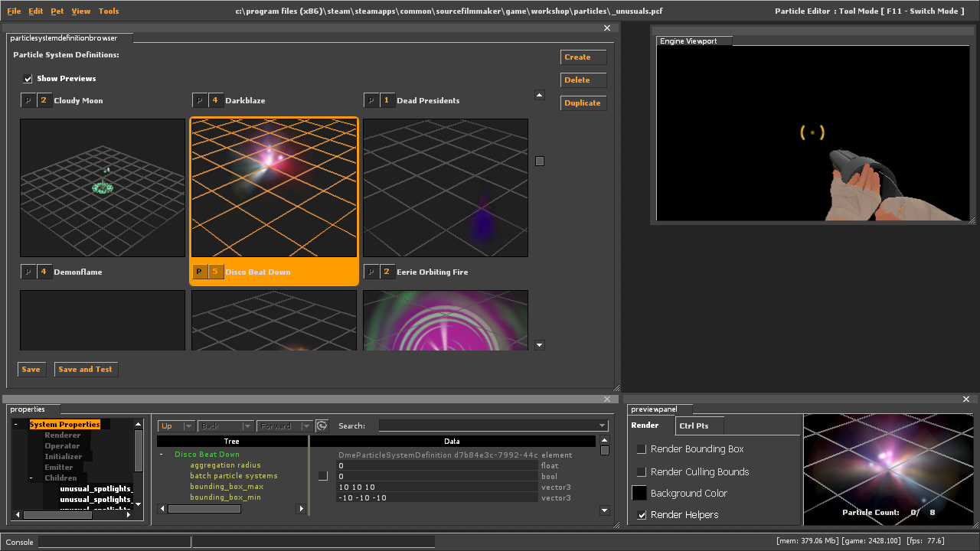This screenshot has width=980, height=551.
Task: Click the P icon beside Cloudy Moon
Action: (28, 100)
